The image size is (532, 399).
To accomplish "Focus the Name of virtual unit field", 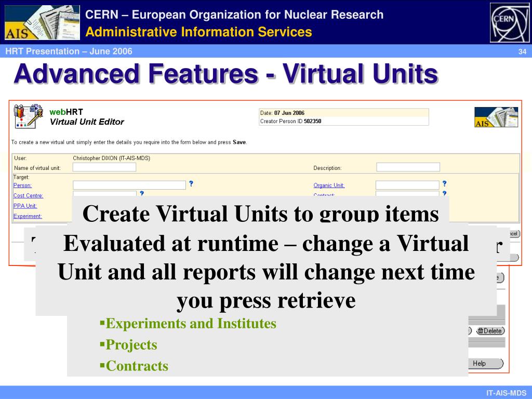I will click(104, 167).
